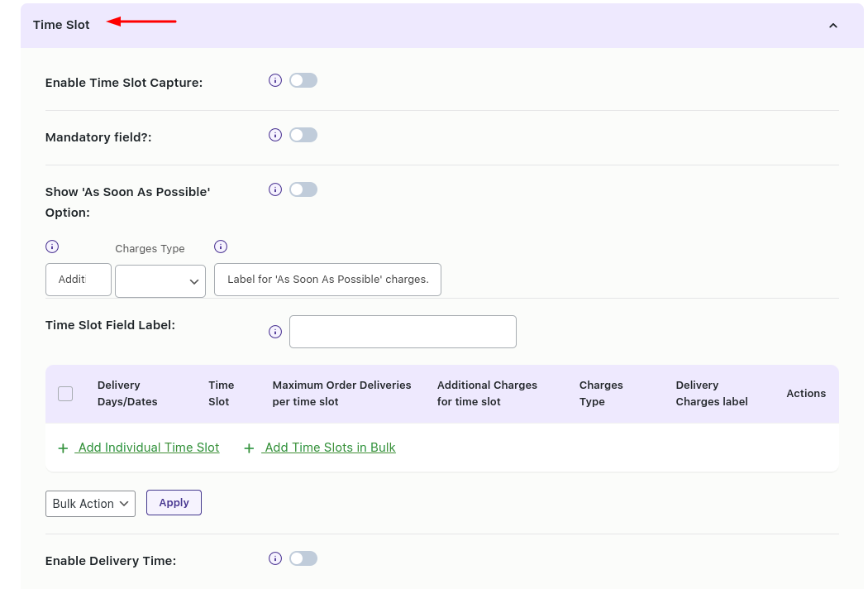Click the Time Slot Field Label text input
Screen dimensions: 868x589
(403, 332)
